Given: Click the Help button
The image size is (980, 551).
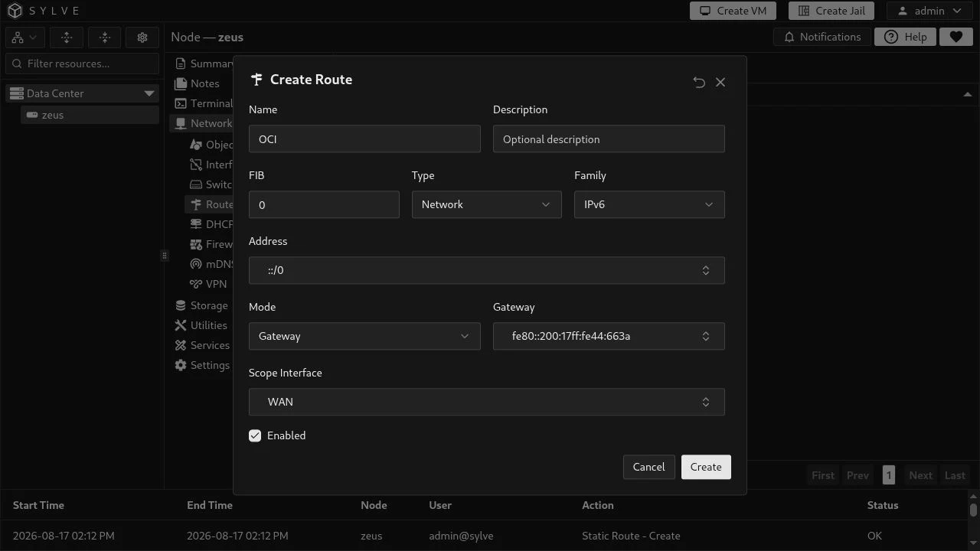Looking at the screenshot, I should 905,37.
